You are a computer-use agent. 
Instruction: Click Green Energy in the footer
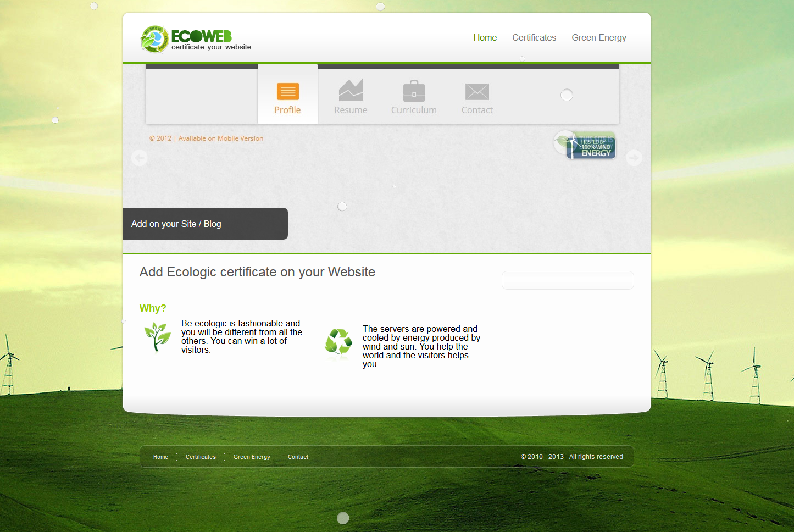click(x=252, y=457)
